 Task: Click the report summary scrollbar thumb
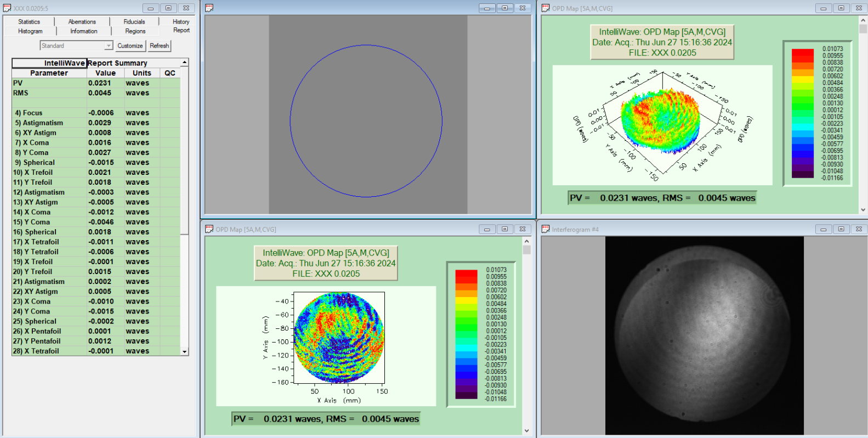tap(184, 150)
